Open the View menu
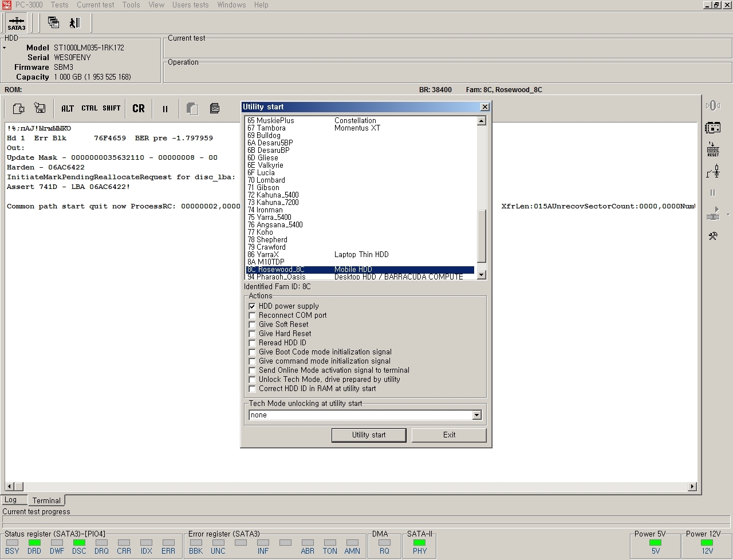 click(x=156, y=5)
